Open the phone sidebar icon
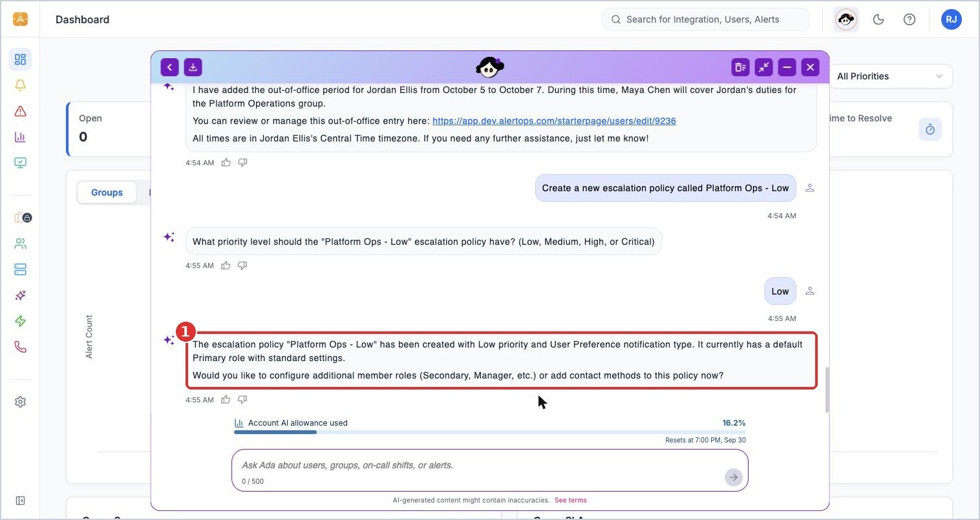The height and width of the screenshot is (520, 980). tap(20, 347)
